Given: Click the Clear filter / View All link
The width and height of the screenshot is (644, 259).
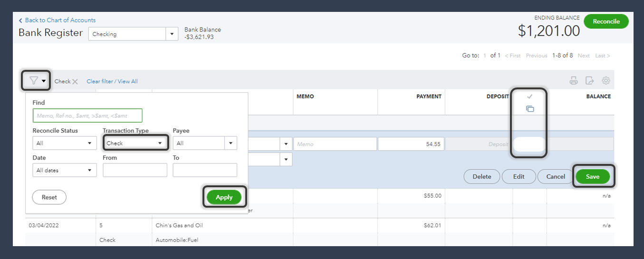Looking at the screenshot, I should point(112,82).
